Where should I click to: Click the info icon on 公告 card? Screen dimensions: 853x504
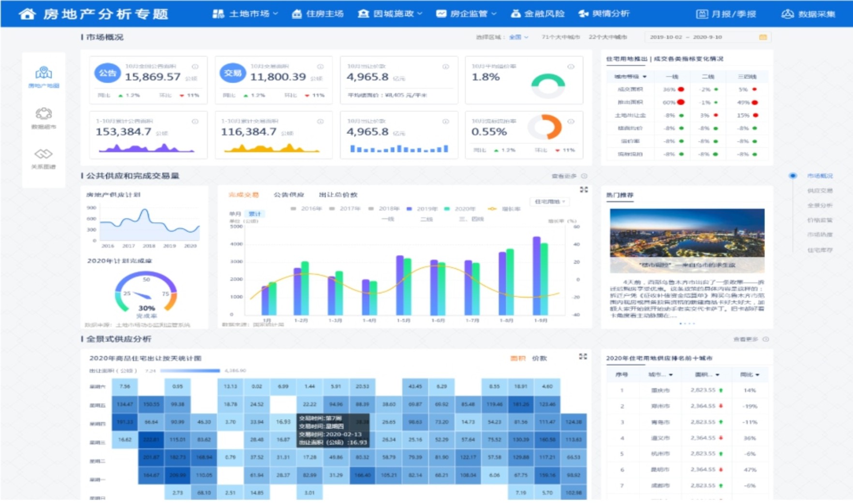(195, 67)
